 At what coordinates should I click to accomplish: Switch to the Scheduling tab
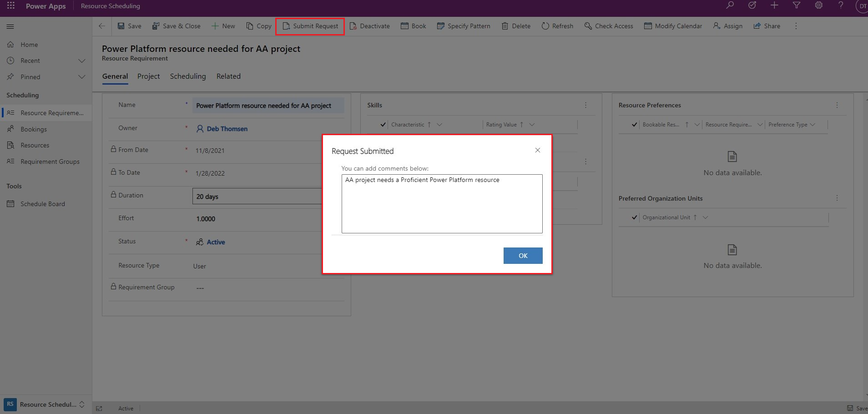coord(188,76)
